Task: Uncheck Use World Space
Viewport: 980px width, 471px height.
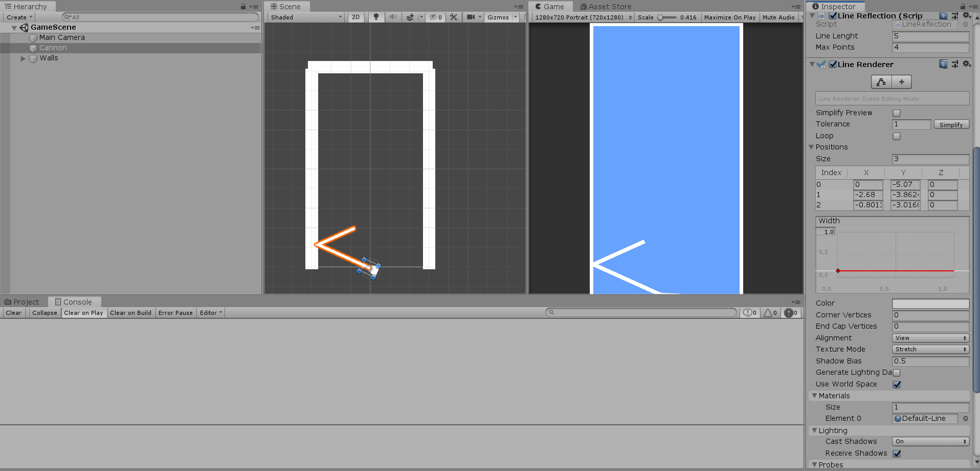Action: coord(897,384)
